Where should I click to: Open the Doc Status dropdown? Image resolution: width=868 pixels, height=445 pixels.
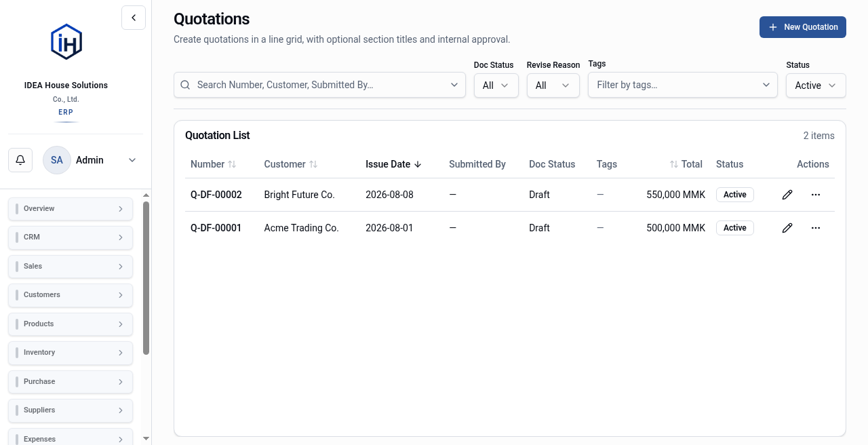496,85
